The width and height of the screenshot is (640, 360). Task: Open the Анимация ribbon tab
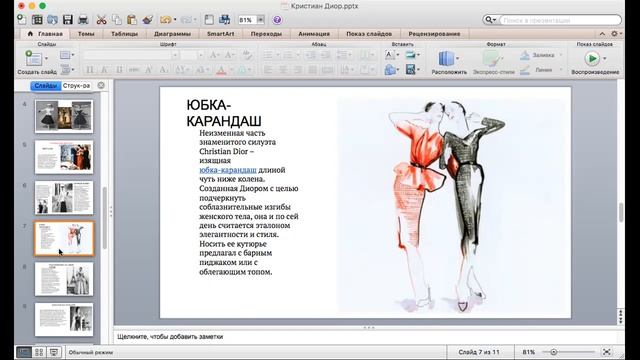point(314,34)
